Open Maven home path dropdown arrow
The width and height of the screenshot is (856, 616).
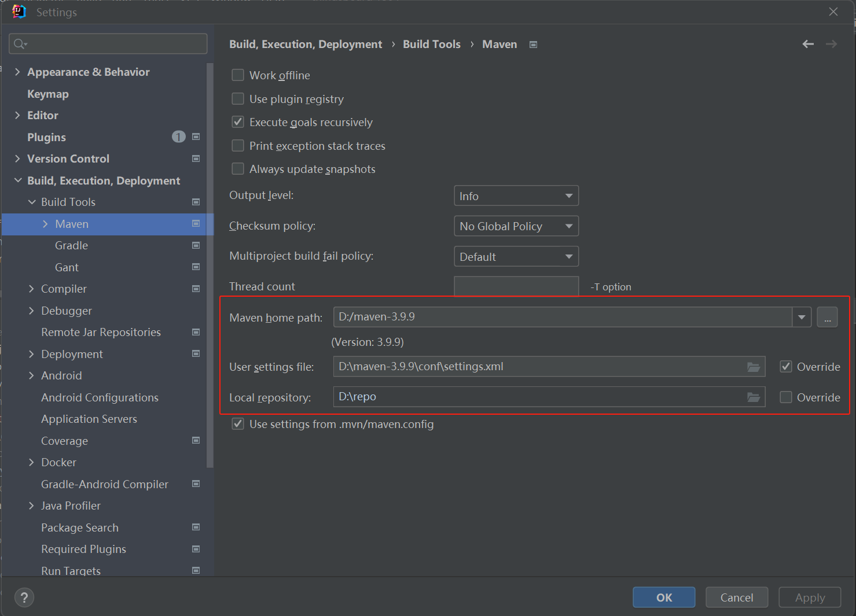(802, 317)
